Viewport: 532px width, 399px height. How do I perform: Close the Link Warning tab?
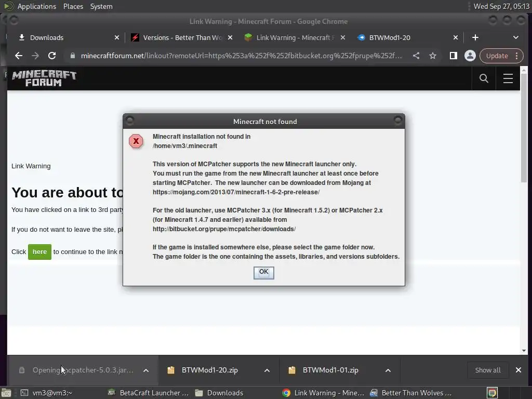click(x=343, y=37)
